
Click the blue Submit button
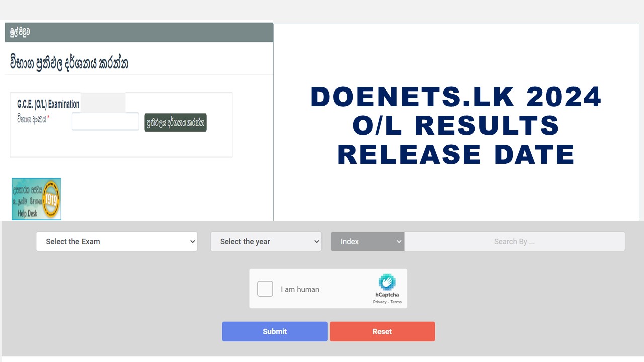click(x=275, y=331)
